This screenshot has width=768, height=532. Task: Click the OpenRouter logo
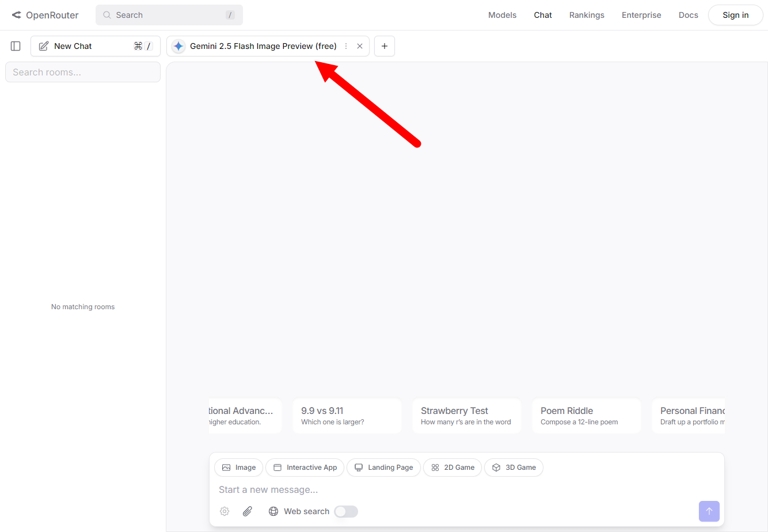[x=45, y=15]
